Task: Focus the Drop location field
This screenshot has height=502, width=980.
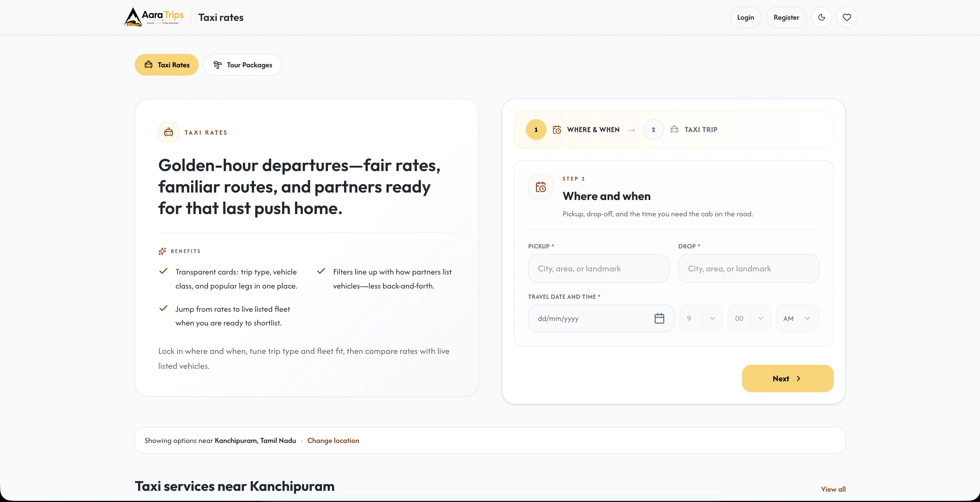Action: pyautogui.click(x=748, y=268)
